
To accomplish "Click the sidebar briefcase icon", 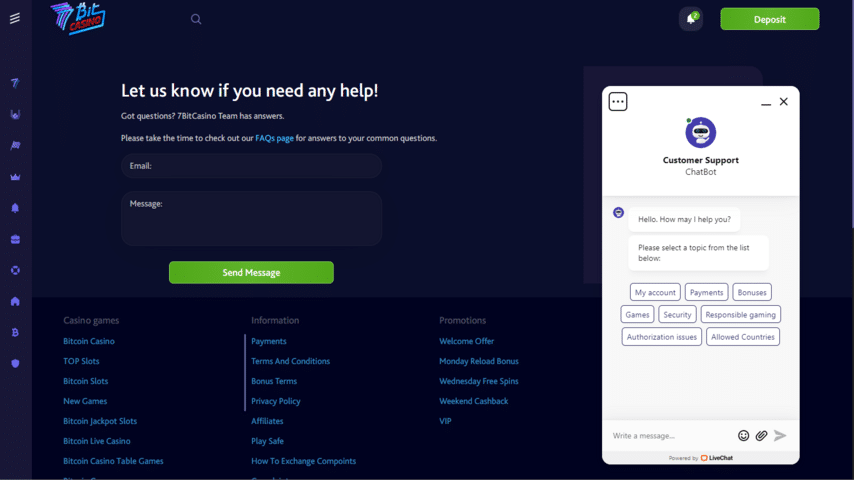I will tap(15, 239).
